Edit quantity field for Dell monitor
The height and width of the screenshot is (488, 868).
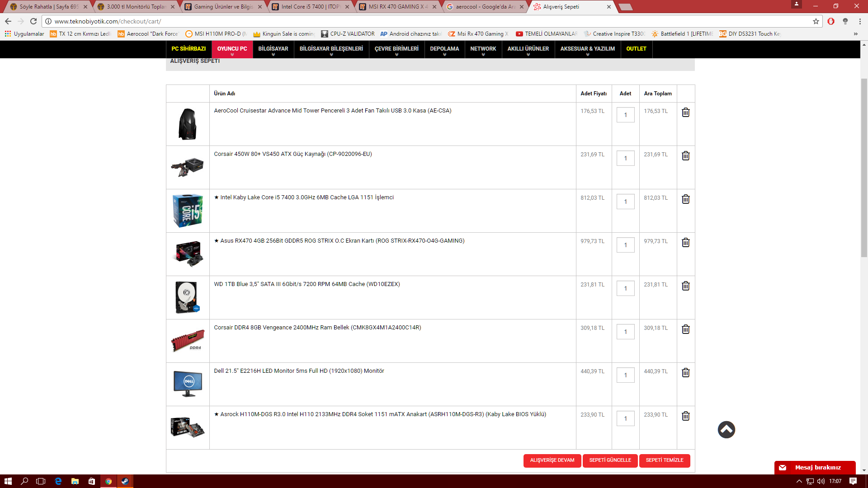(625, 375)
